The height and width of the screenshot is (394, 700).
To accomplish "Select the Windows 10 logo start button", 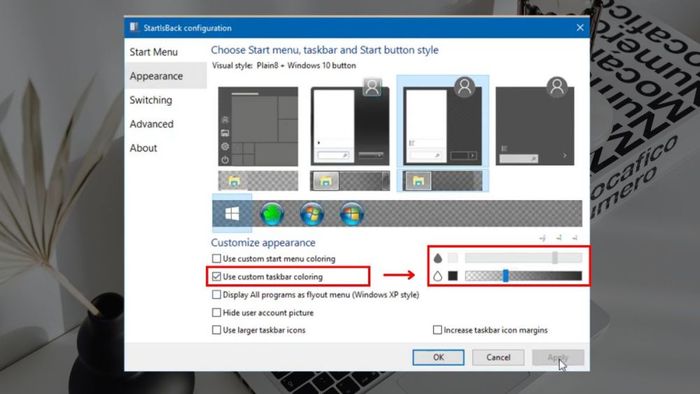I will click(x=232, y=213).
